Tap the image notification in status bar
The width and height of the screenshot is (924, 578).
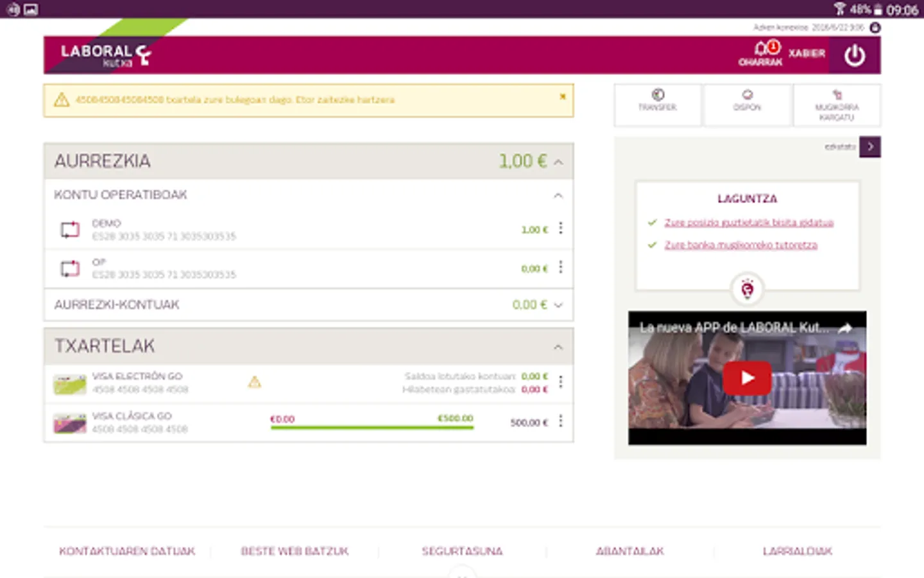[31, 10]
